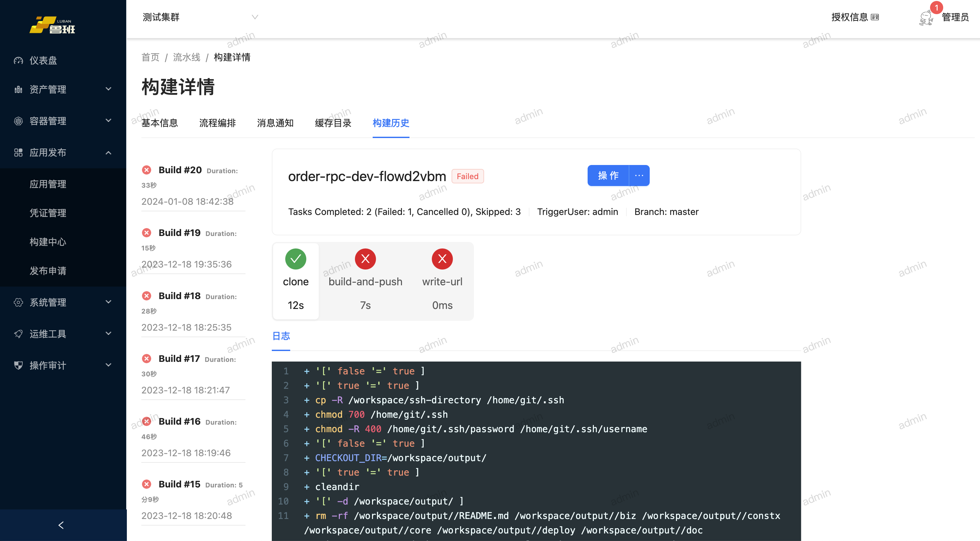Switch to the 流程编排 tab
The height and width of the screenshot is (541, 980).
[x=217, y=123]
